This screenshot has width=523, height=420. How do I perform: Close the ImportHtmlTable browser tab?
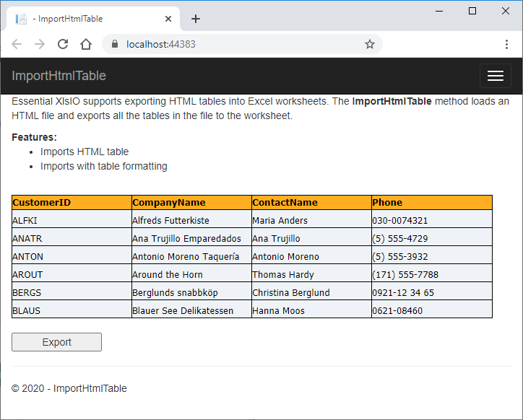pos(168,19)
